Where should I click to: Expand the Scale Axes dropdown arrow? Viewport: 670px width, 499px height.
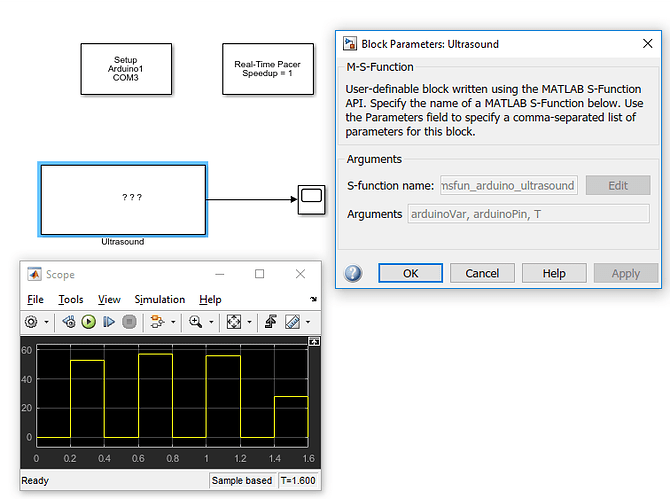(250, 322)
